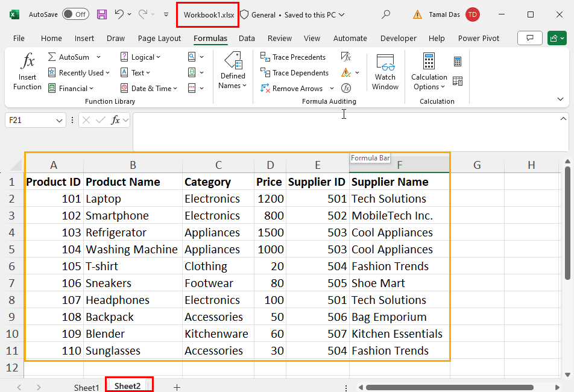Open Calculation Options dropdown
This screenshot has height=392, width=574.
[x=429, y=72]
